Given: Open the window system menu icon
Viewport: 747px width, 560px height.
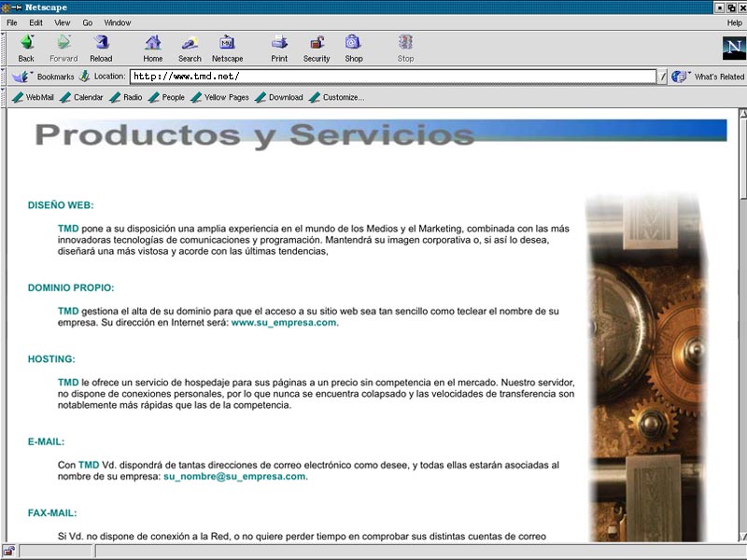Looking at the screenshot, I should click(7, 7).
